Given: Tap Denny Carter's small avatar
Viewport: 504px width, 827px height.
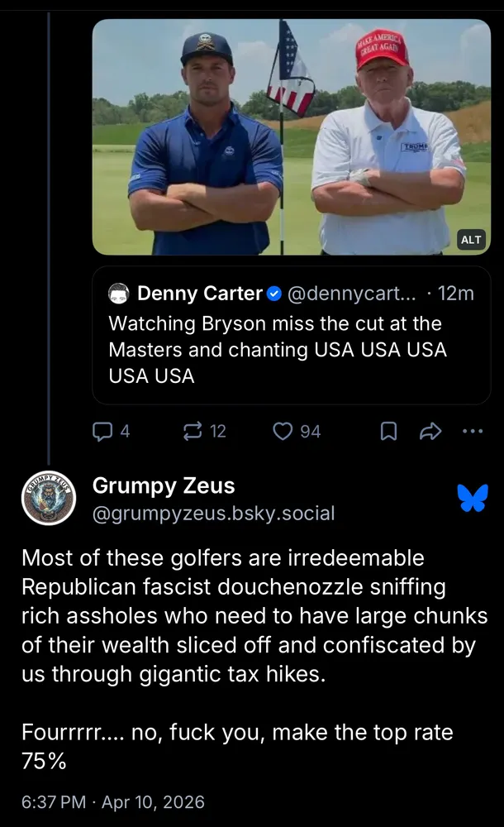Looking at the screenshot, I should tap(119, 294).
